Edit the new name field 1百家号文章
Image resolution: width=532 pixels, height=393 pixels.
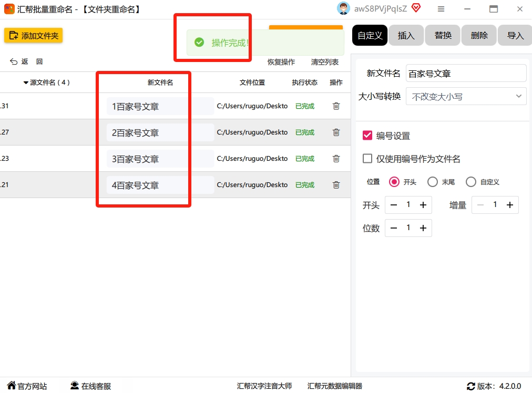tap(160, 107)
